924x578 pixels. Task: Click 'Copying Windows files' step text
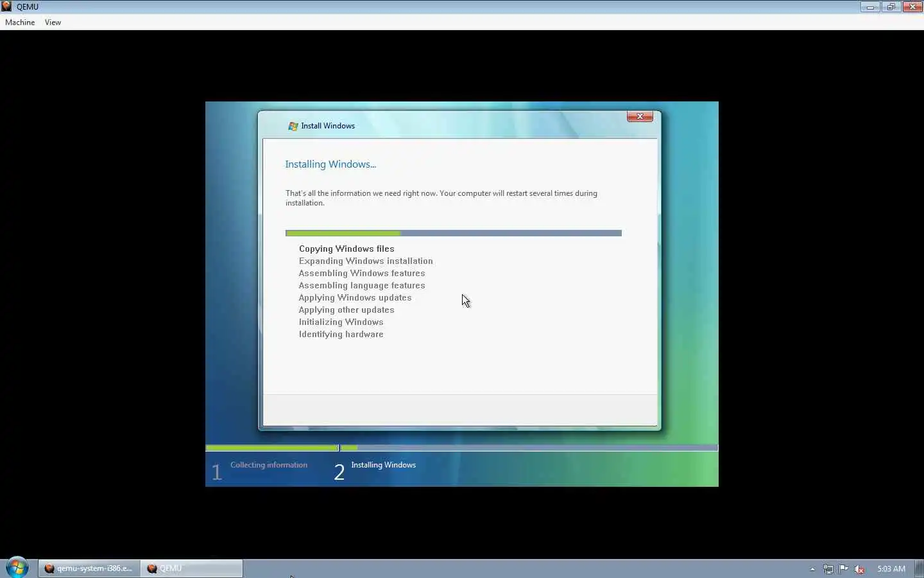[x=346, y=249]
